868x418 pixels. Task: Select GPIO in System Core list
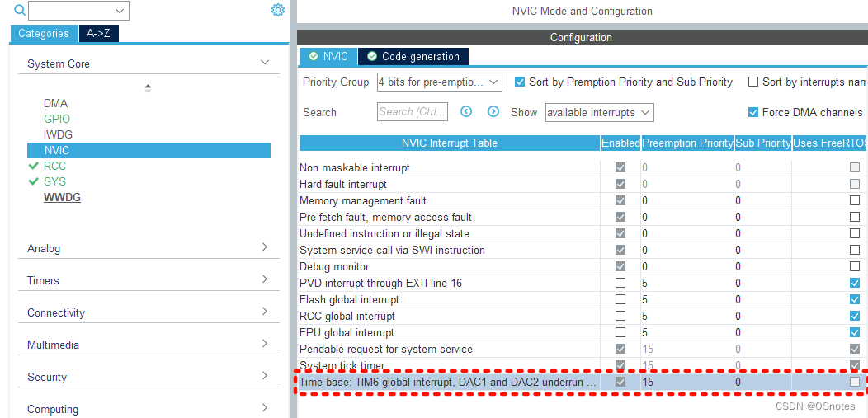point(56,119)
